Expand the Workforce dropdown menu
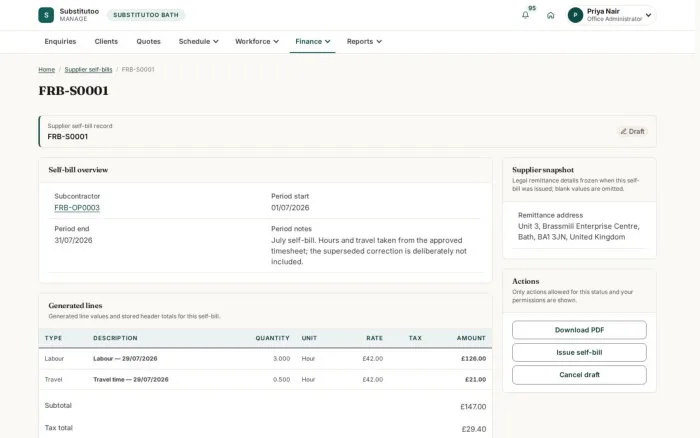Viewport: 700px width, 438px height. coord(257,42)
